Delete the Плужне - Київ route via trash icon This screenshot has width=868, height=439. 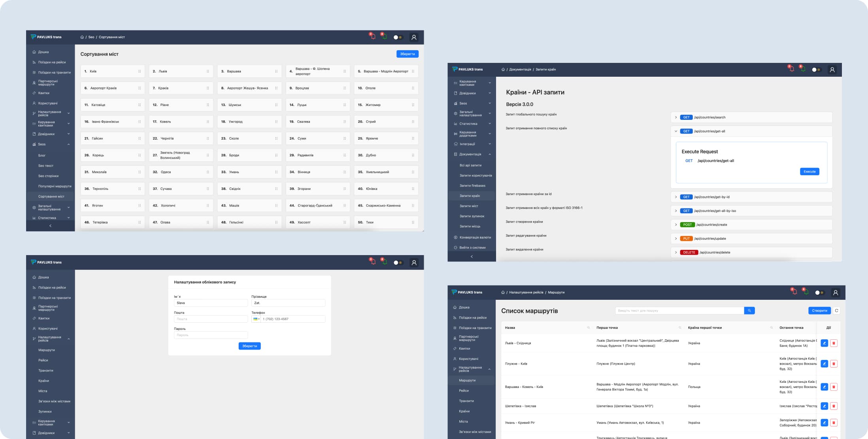pos(834,364)
